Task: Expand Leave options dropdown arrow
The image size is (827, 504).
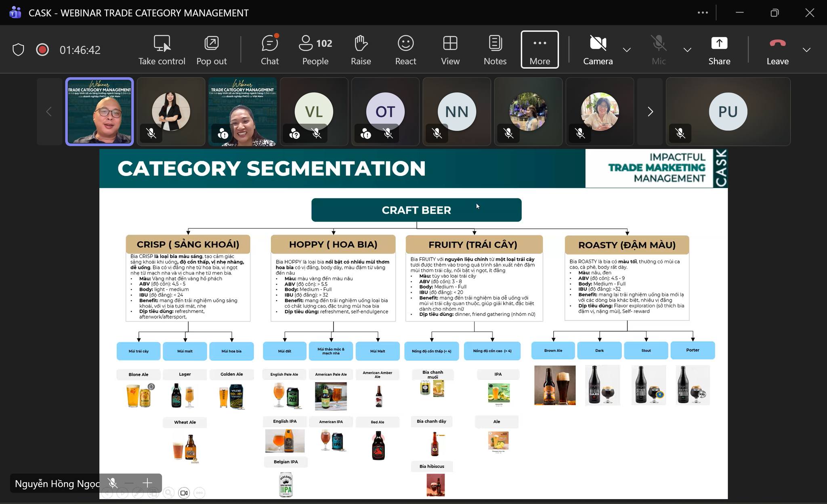Action: 806,50
